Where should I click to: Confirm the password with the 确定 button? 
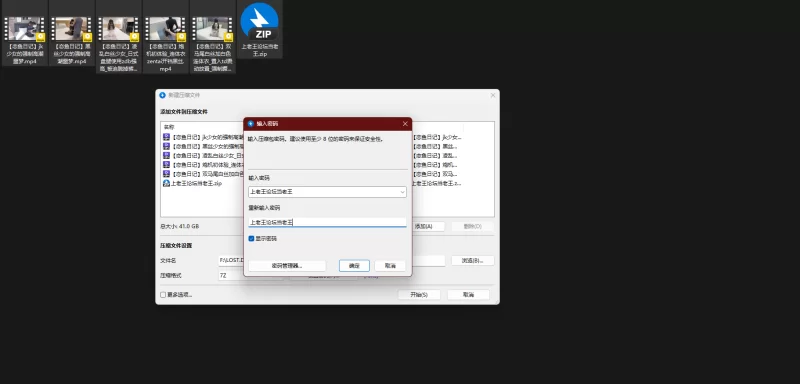(354, 266)
